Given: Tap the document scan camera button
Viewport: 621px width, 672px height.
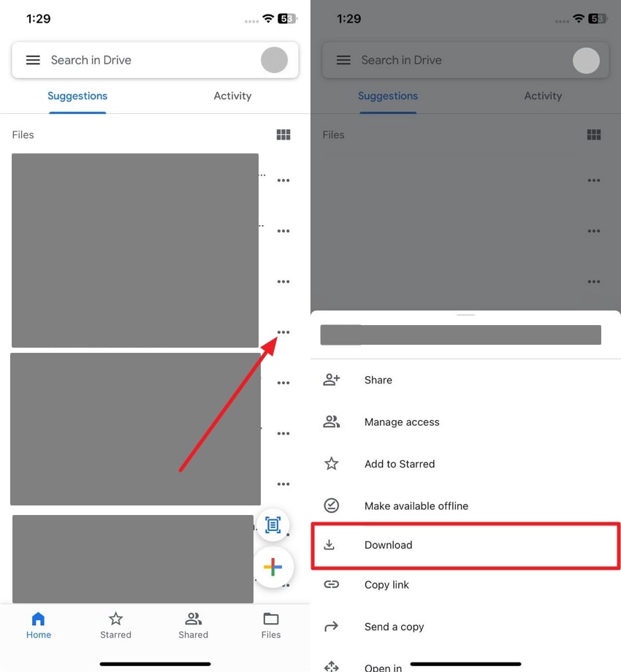Looking at the screenshot, I should pos(273,524).
